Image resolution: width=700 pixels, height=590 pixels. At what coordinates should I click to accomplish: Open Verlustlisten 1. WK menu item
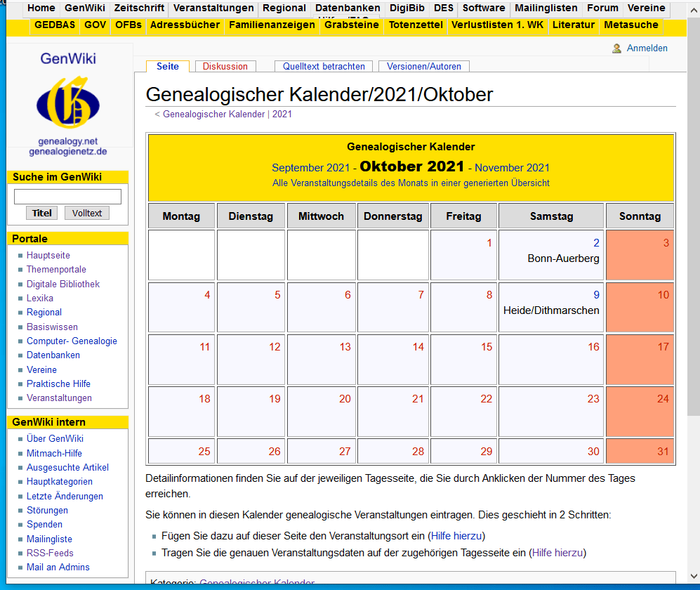[x=497, y=25]
